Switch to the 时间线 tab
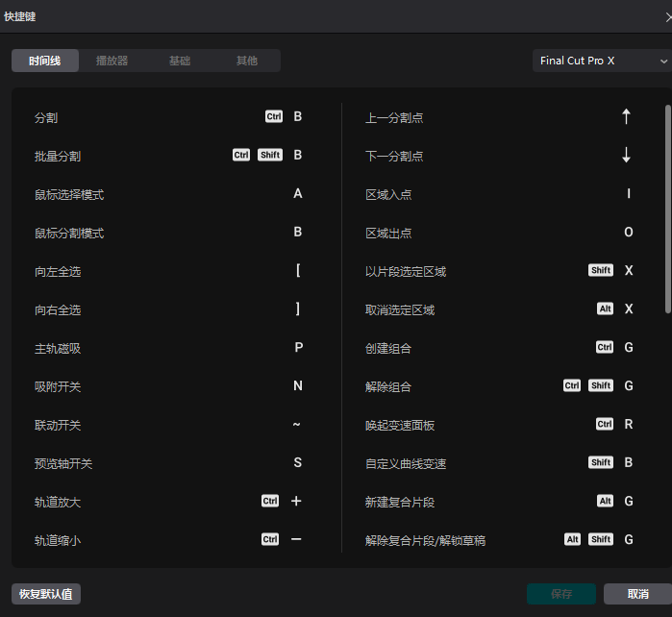Viewport: 672px width, 617px height. point(45,61)
